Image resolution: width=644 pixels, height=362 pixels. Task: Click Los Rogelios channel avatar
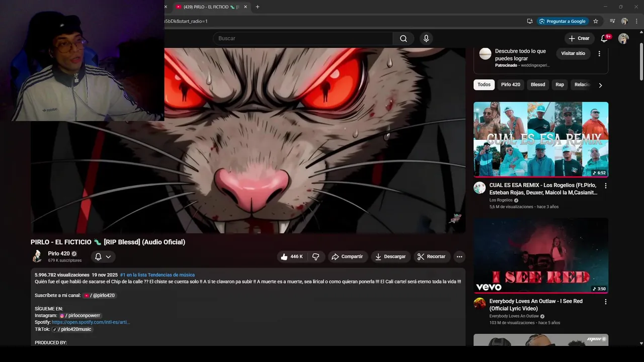click(479, 188)
